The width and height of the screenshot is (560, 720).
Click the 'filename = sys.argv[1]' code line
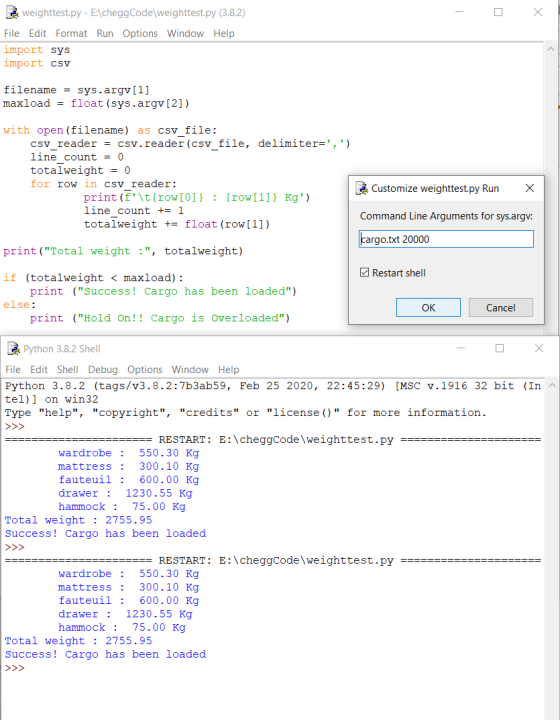point(77,90)
